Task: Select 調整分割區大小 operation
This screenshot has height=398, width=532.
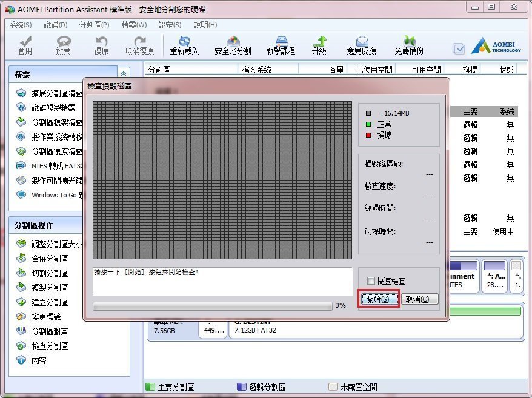Action: [x=49, y=244]
